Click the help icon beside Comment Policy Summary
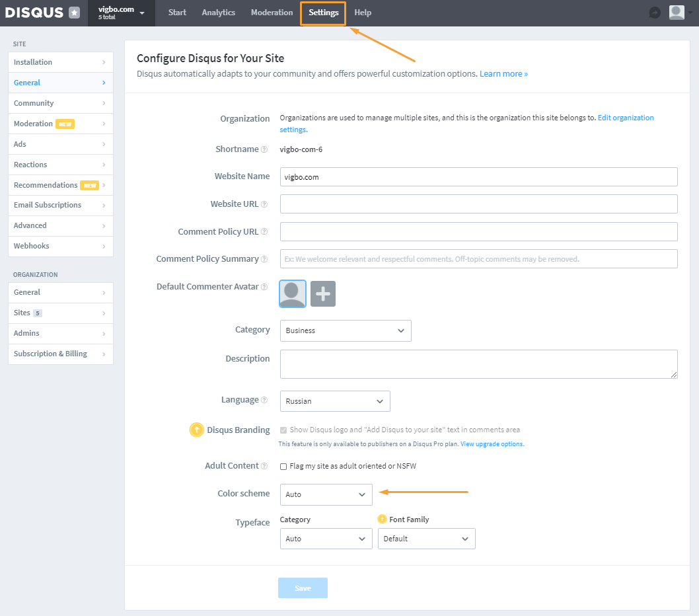 pyautogui.click(x=264, y=259)
